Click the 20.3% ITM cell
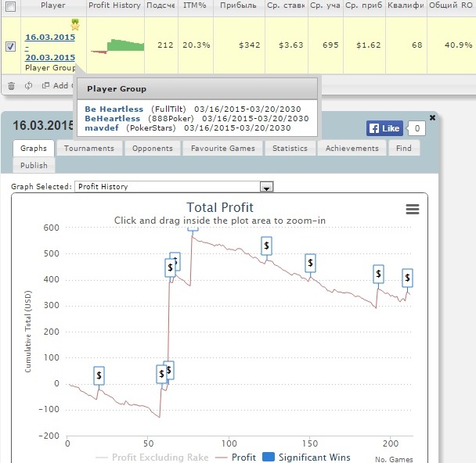Screen dimensions: 476x463 [x=196, y=45]
